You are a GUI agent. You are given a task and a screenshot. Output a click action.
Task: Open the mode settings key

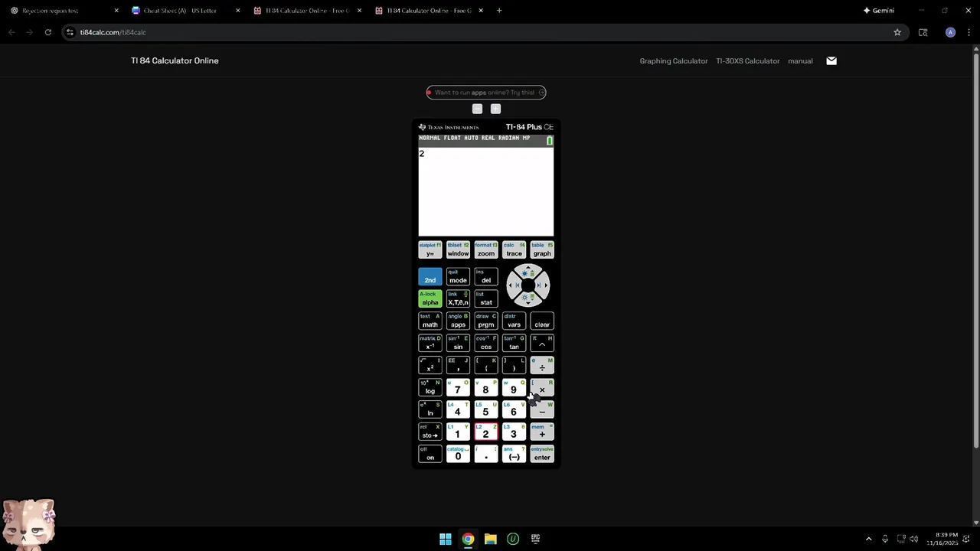tap(458, 277)
